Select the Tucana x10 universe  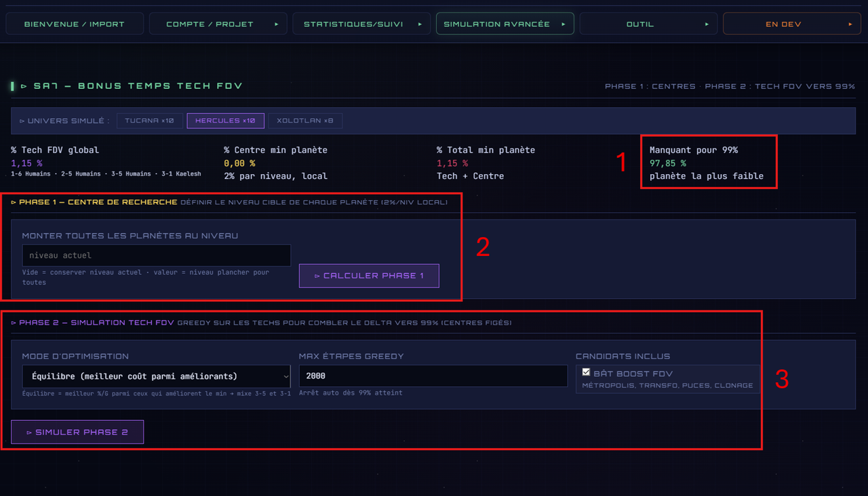(x=149, y=121)
